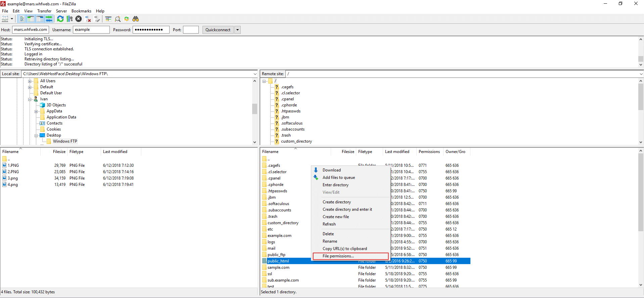Image resolution: width=644 pixels, height=298 pixels.
Task: Sort remote list by Last modified column
Action: 399,152
